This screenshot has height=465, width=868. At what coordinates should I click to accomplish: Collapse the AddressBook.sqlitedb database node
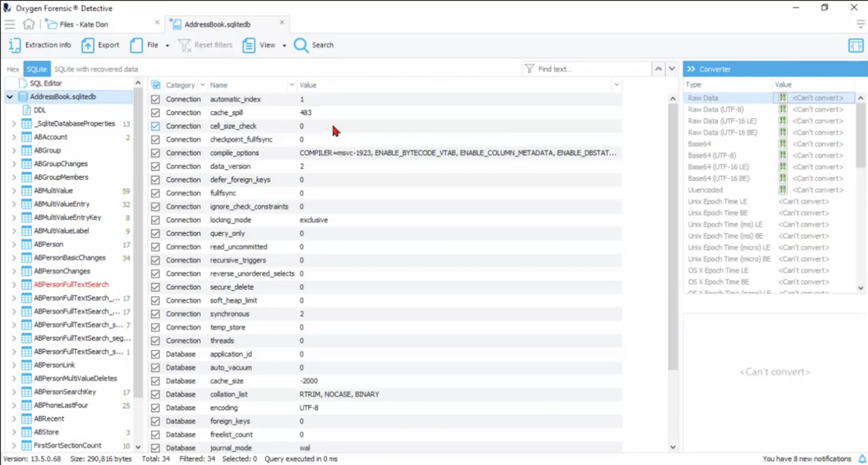coord(9,97)
